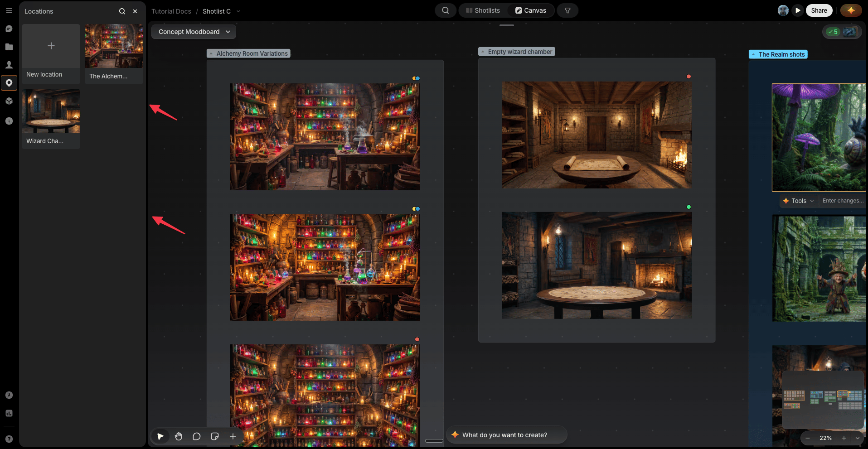Zoom out with the minus button
The width and height of the screenshot is (868, 449).
[x=808, y=438]
